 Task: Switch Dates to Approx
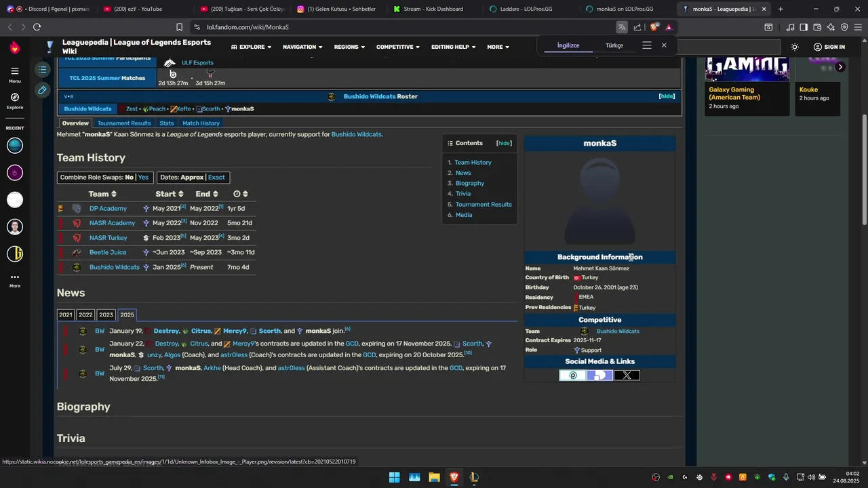pyautogui.click(x=192, y=178)
